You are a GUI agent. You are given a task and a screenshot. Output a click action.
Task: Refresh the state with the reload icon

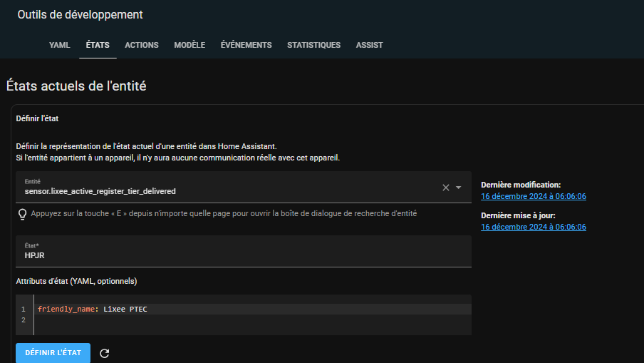pyautogui.click(x=105, y=353)
